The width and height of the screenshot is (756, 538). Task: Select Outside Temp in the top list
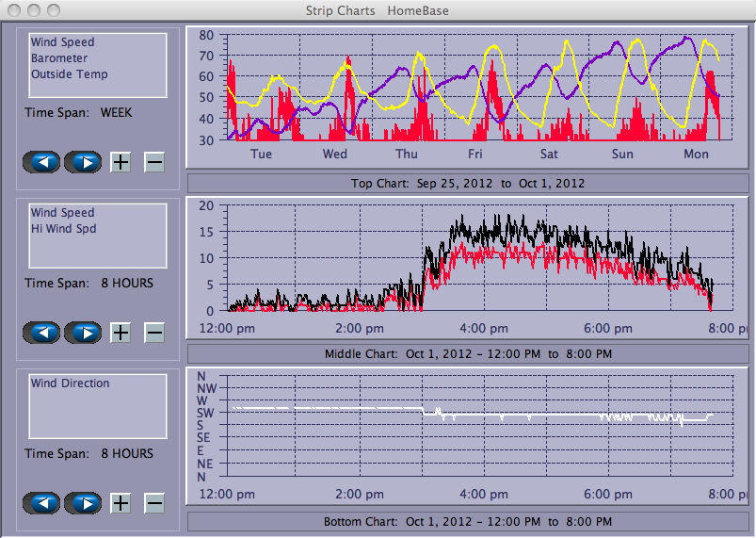[x=69, y=74]
